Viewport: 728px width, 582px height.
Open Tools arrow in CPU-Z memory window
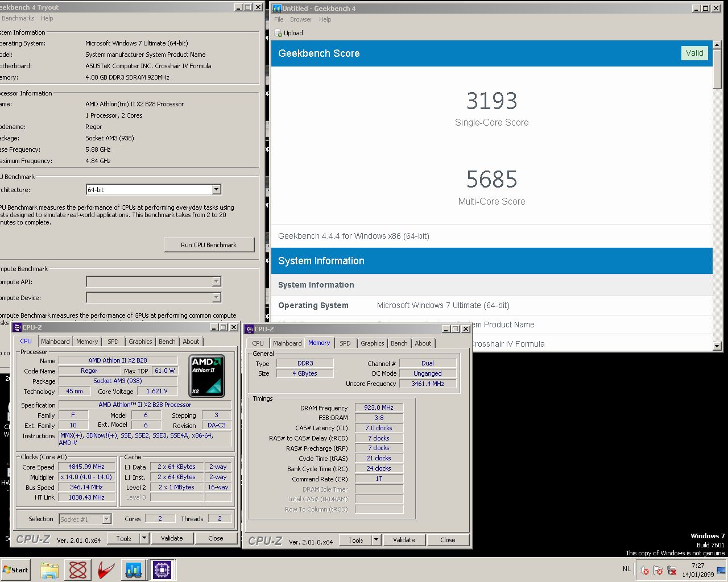coord(376,540)
